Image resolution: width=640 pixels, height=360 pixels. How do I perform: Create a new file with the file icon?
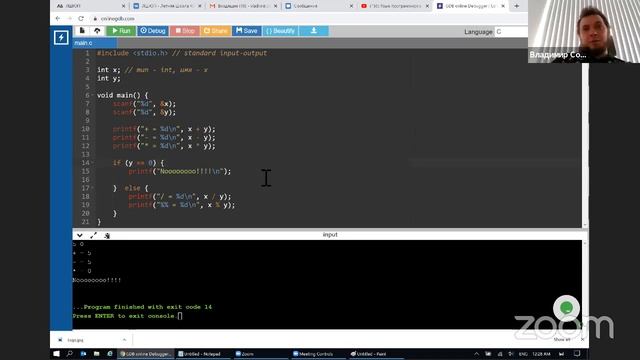coord(82,31)
